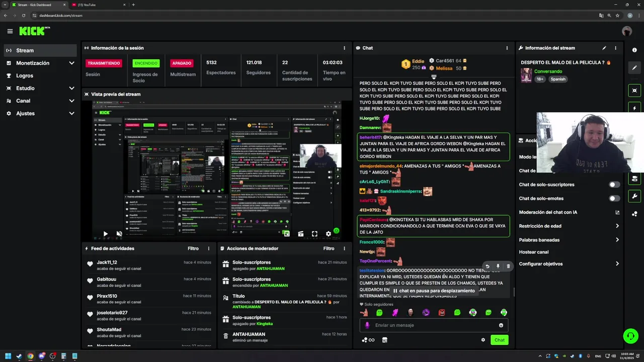Click the ENCENDIDO partner income badge
Image resolution: width=644 pixels, height=362 pixels.
click(146, 63)
